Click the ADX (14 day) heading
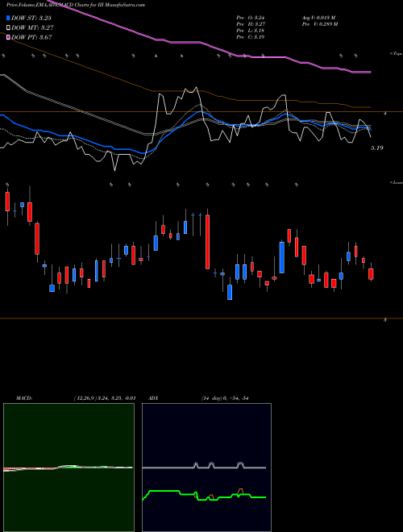The image size is (403, 532). click(198, 398)
